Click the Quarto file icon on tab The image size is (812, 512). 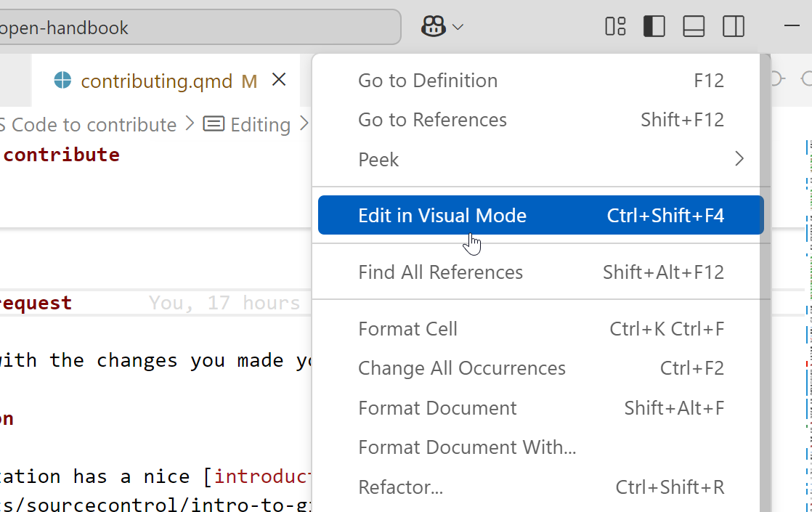63,81
